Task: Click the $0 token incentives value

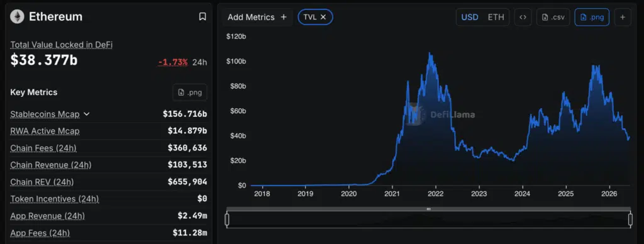Action: click(x=202, y=199)
